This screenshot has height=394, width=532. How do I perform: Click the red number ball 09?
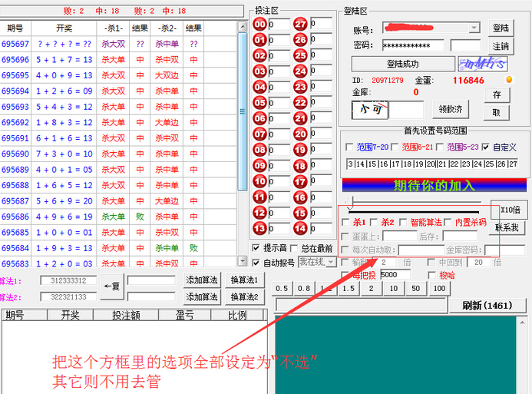[260, 166]
